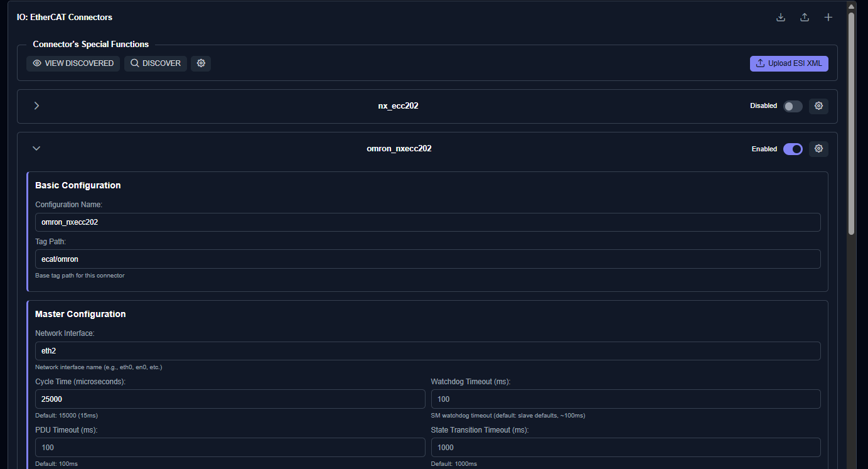The width and height of the screenshot is (868, 469).
Task: Click Upload ESI XML button
Action: point(789,63)
